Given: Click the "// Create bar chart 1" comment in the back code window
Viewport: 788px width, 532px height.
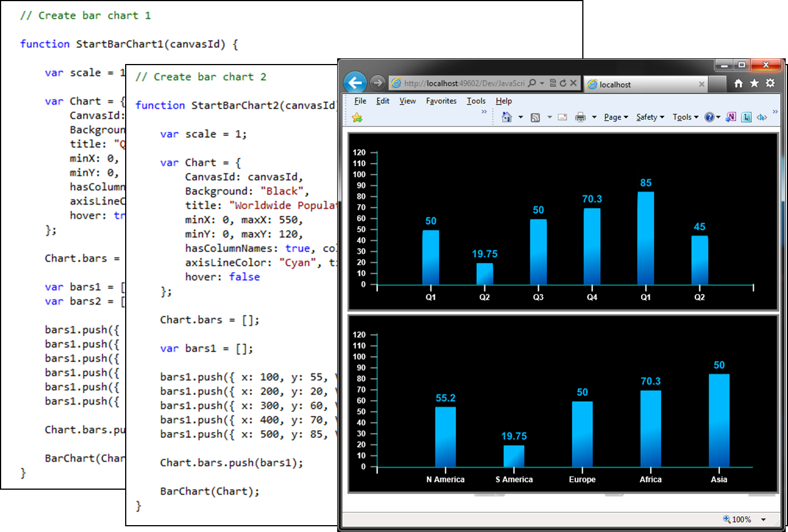Looking at the screenshot, I should click(x=86, y=15).
